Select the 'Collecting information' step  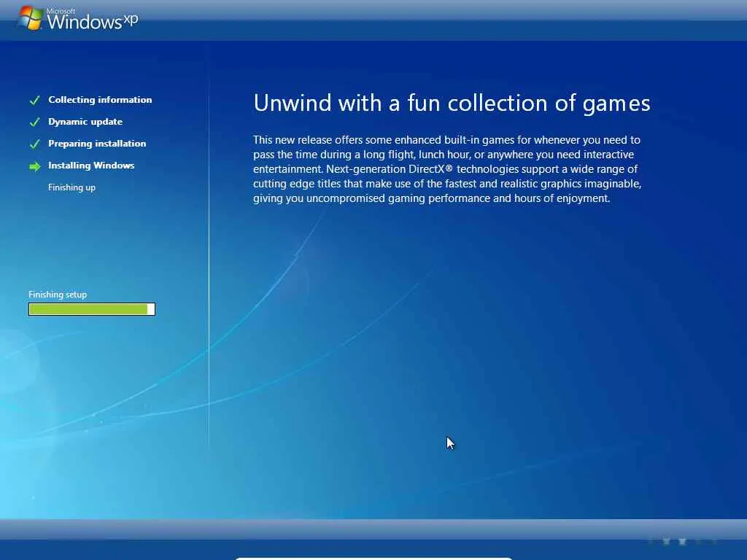tap(100, 100)
